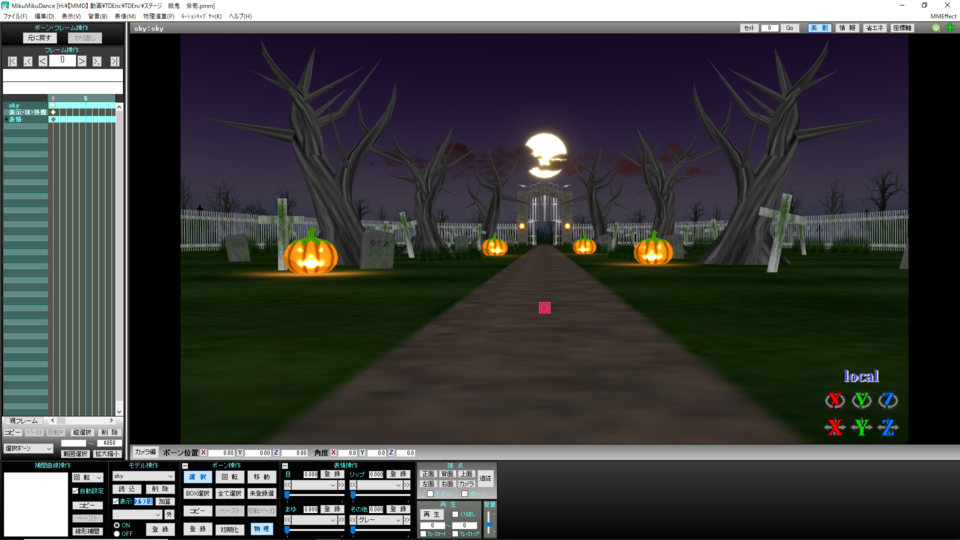Jump to last frame button
Image resolution: width=960 pixels, height=540 pixels.
pos(114,61)
